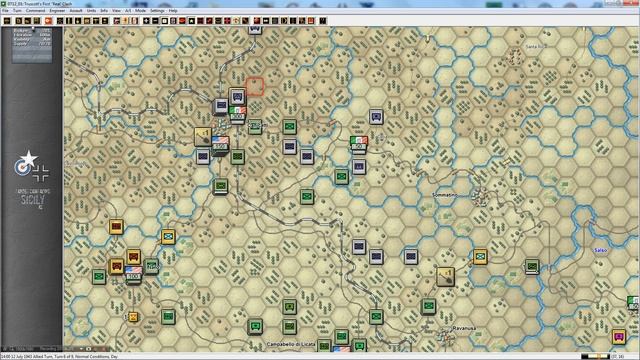Open the Engineer menu
Image resolution: width=640 pixels, height=360 pixels.
click(x=57, y=11)
